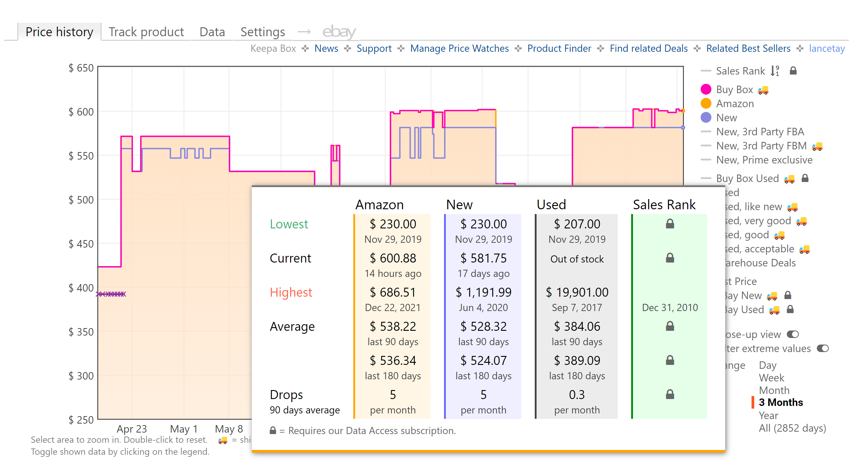The height and width of the screenshot is (464, 868).
Task: Set chart range to Week
Action: (771, 378)
